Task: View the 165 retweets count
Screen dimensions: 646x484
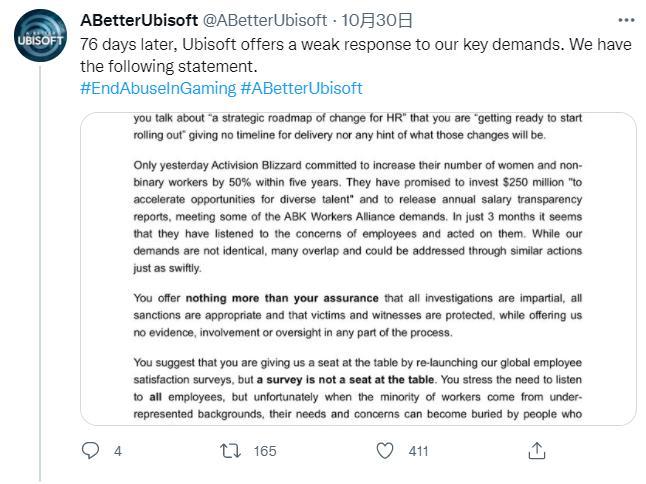Action: [x=265, y=451]
